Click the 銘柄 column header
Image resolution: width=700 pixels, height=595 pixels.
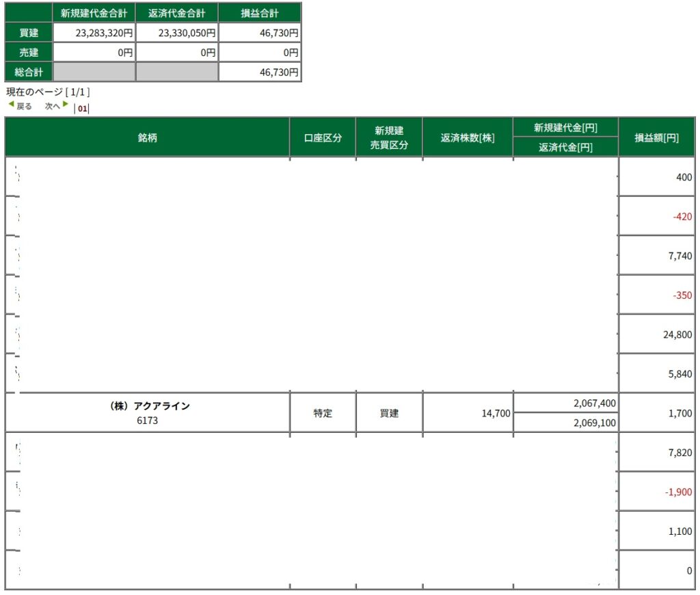tap(148, 137)
